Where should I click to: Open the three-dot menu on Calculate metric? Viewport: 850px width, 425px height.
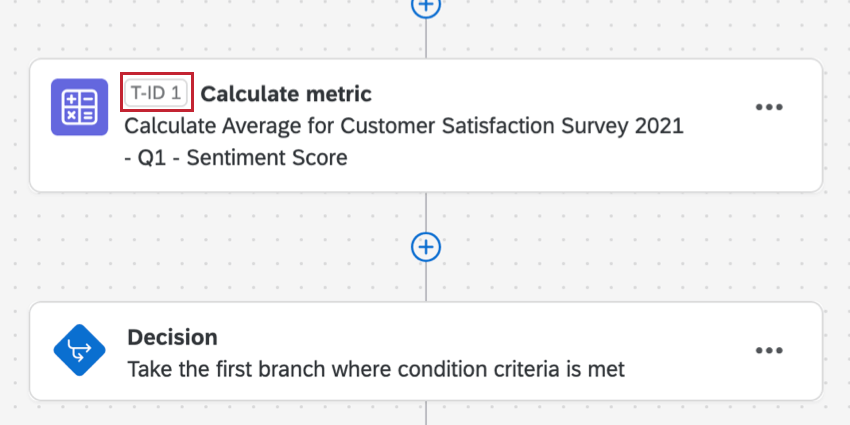pos(768,108)
